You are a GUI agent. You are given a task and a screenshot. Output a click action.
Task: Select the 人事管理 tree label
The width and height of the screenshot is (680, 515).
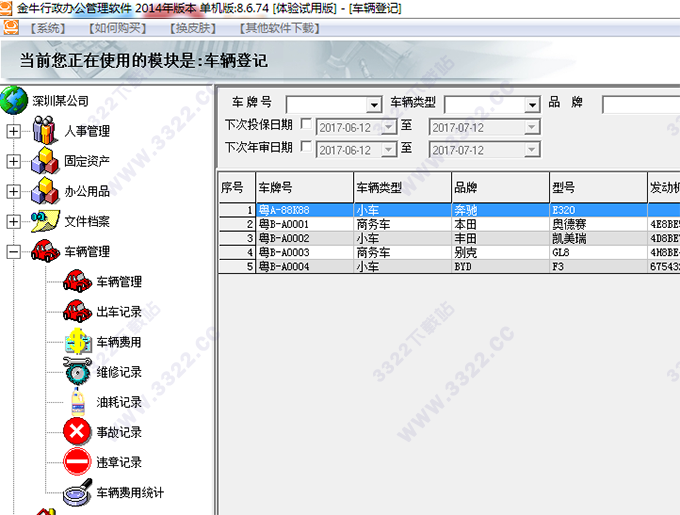(x=87, y=131)
